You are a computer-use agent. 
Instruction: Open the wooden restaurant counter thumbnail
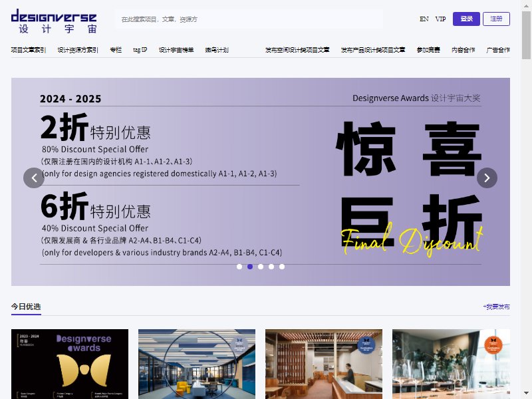(324, 364)
